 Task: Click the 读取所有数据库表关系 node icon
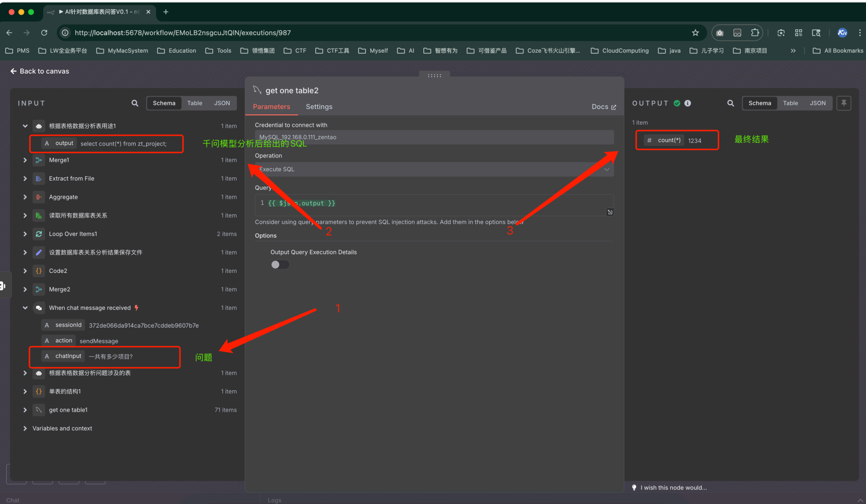pos(39,215)
